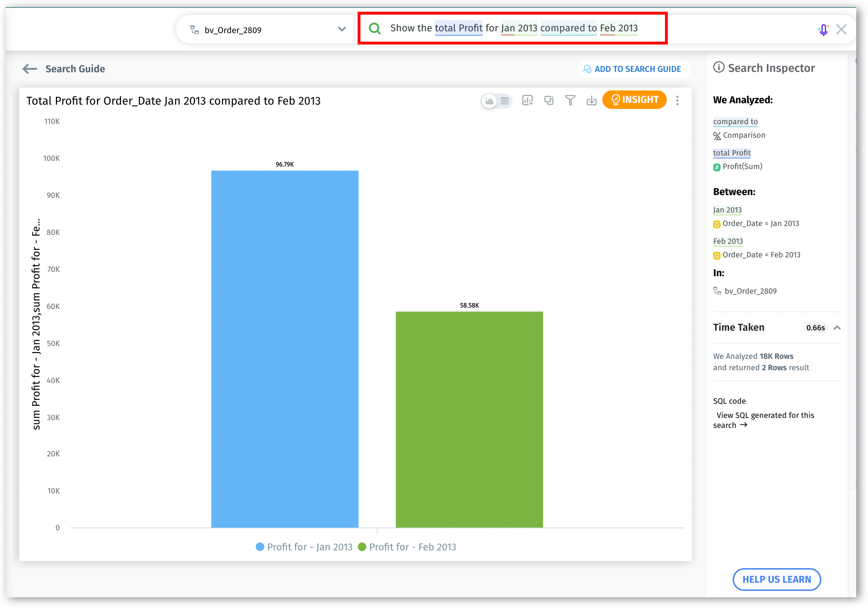The width and height of the screenshot is (868, 608).
Task: Click the INSIGHT button
Action: tap(634, 100)
